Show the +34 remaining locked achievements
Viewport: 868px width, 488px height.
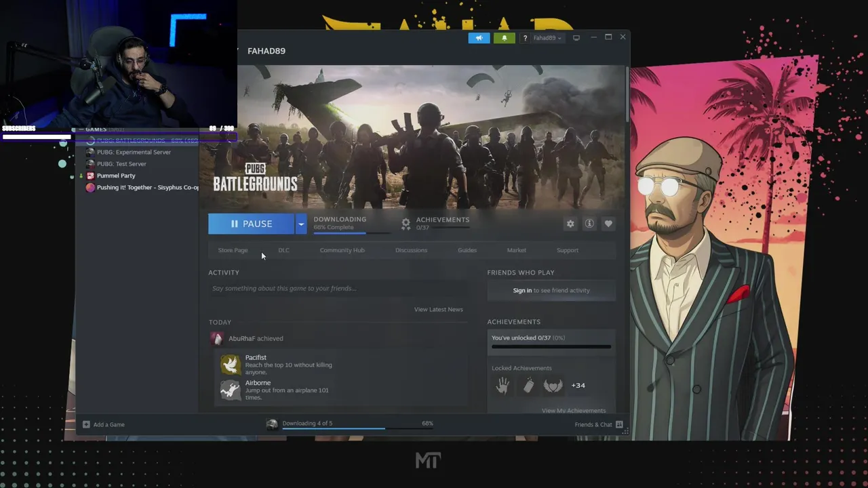(x=578, y=386)
